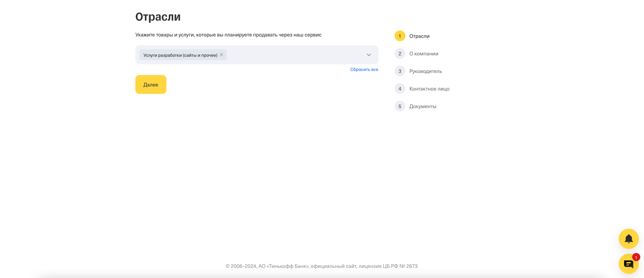Open the notifications bell icon

pyautogui.click(x=628, y=239)
